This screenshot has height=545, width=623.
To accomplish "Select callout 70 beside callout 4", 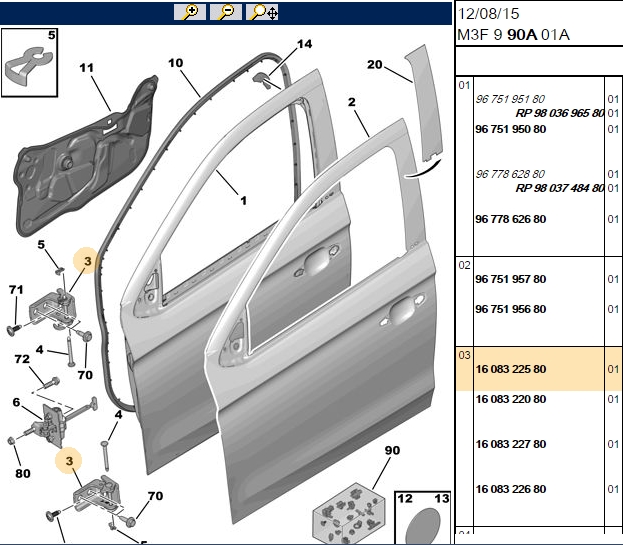I will pos(85,375).
